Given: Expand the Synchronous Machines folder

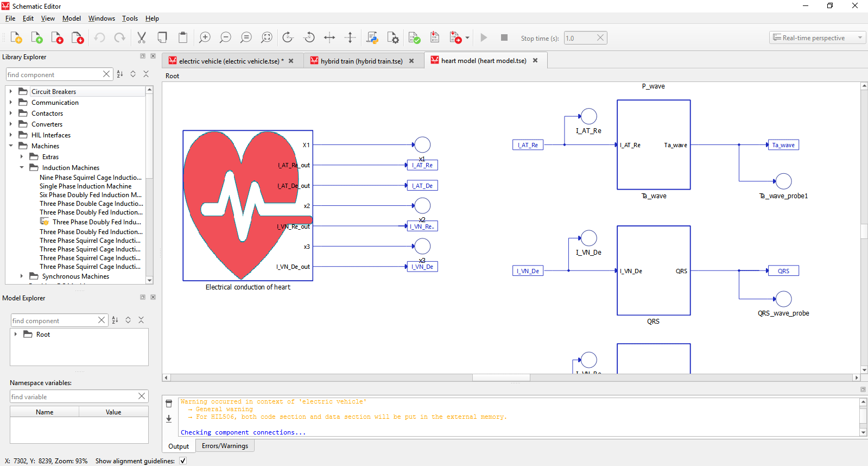Looking at the screenshot, I should (22, 276).
